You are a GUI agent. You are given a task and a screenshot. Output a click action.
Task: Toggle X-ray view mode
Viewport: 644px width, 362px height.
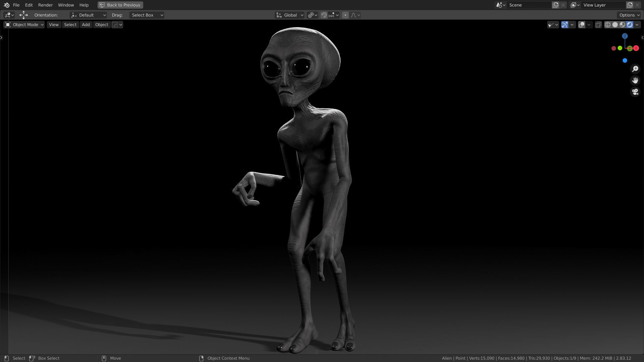pos(598,25)
